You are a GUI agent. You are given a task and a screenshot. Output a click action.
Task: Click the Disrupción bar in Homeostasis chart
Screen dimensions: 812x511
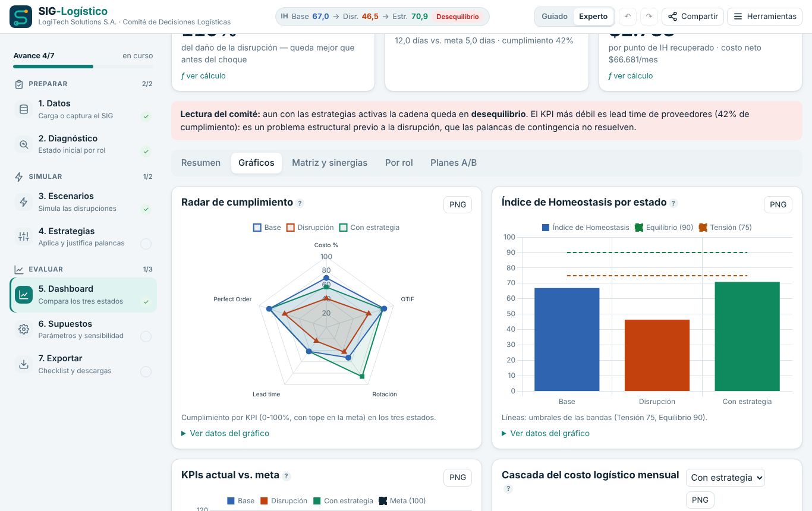(x=657, y=355)
